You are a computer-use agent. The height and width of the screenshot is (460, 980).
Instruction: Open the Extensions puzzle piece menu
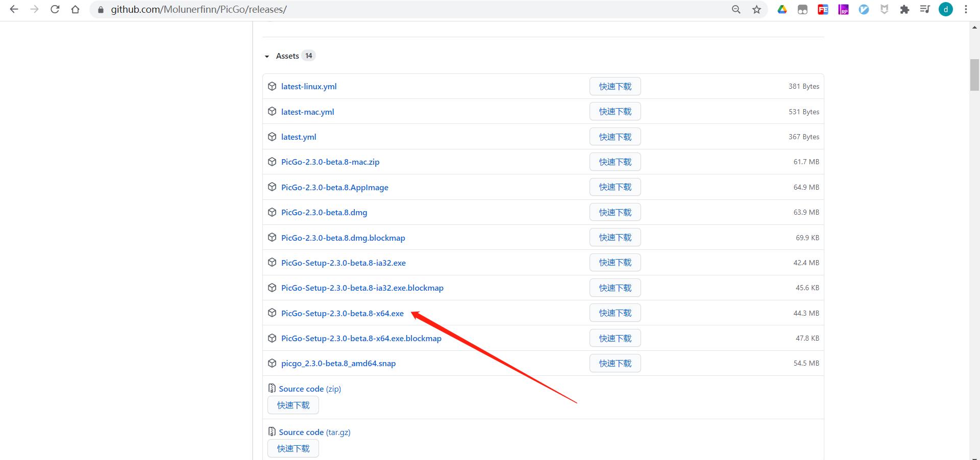tap(904, 9)
